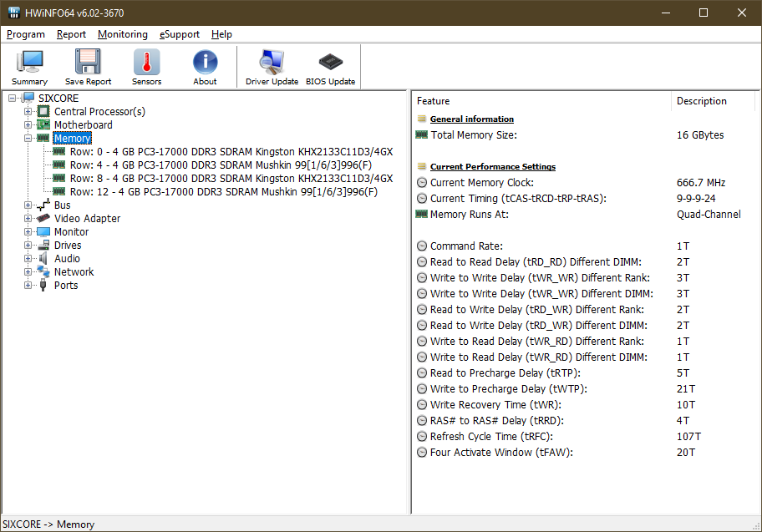This screenshot has height=532, width=762.
Task: Open the Report menu
Action: (71, 34)
